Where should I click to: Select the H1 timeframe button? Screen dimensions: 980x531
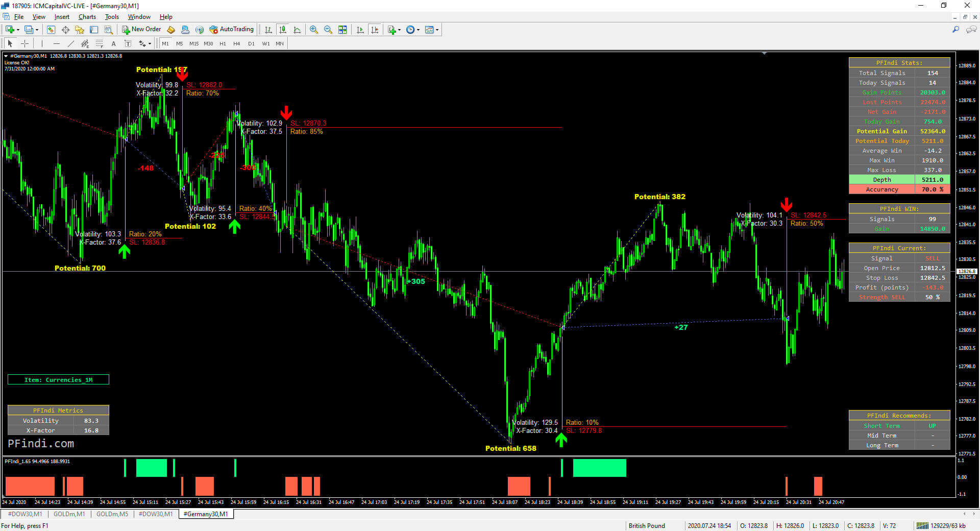pos(223,43)
